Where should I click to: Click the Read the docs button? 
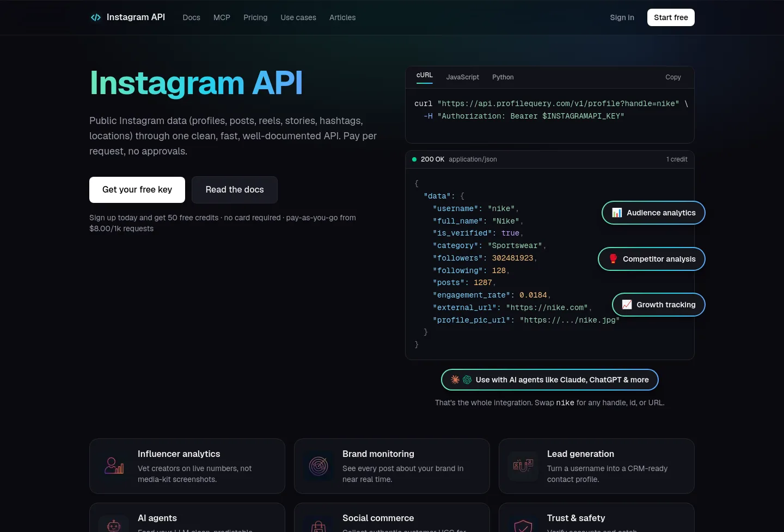pos(235,190)
